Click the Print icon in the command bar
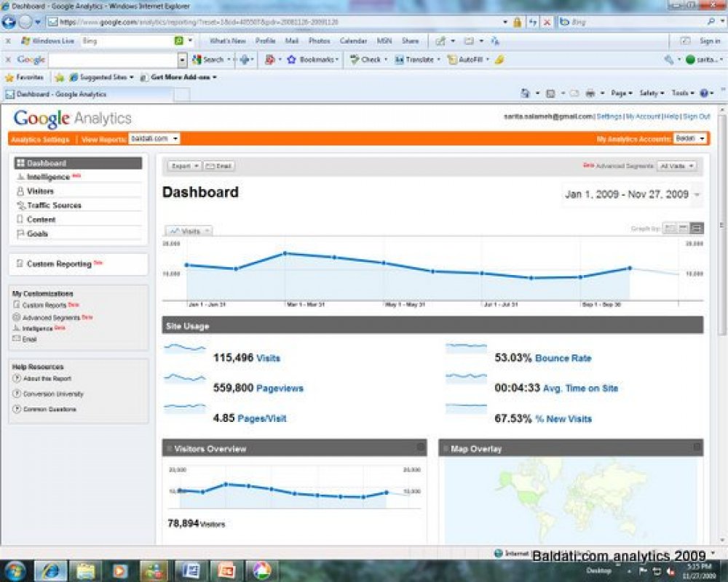 590,93
